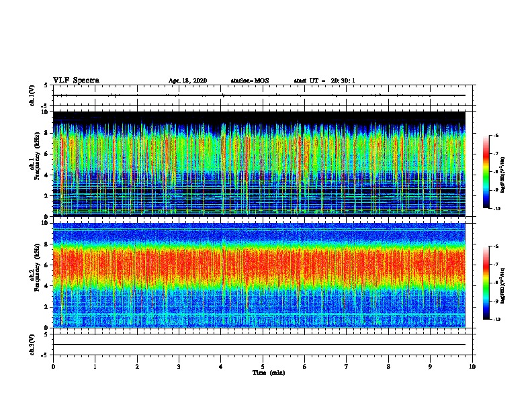This screenshot has width=532, height=411.
Task: Click time axis tick label '5'
Action: pos(263,366)
